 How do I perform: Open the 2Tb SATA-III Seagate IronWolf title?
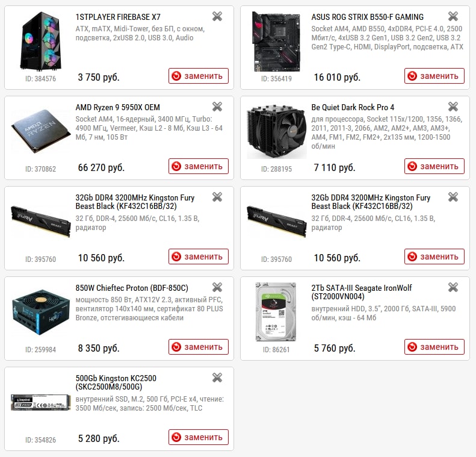362,292
